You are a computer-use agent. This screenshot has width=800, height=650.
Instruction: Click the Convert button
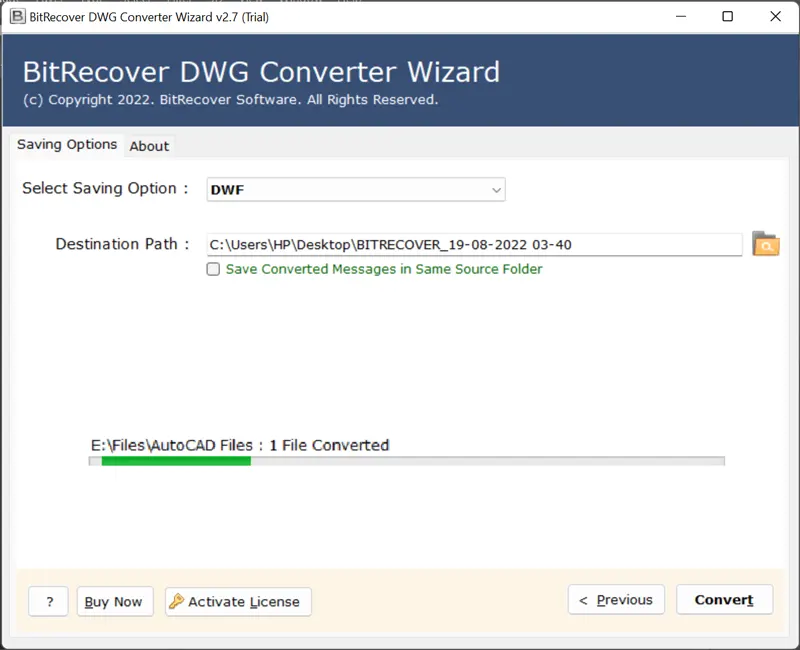[x=724, y=599]
